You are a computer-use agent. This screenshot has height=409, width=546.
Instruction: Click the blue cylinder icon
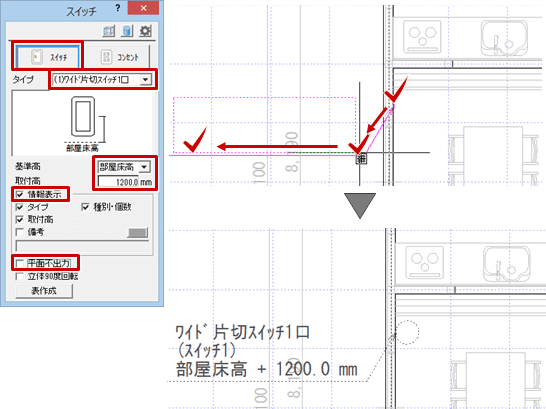coord(127,31)
